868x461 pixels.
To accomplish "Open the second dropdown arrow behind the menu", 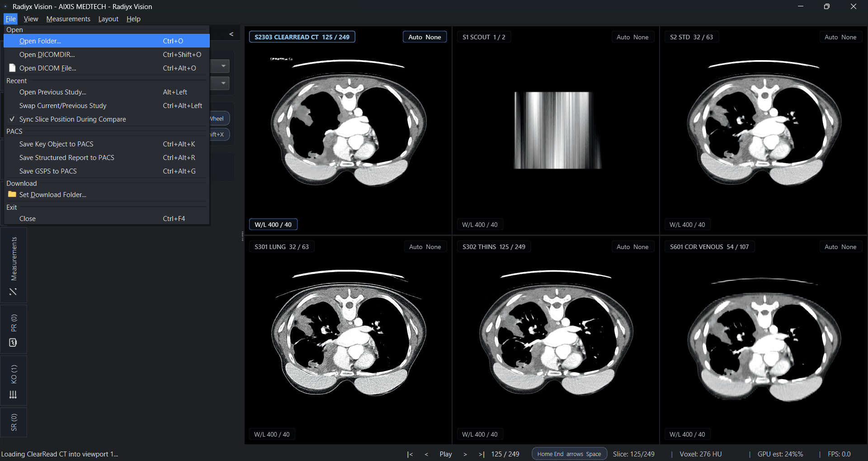I will pyautogui.click(x=223, y=83).
